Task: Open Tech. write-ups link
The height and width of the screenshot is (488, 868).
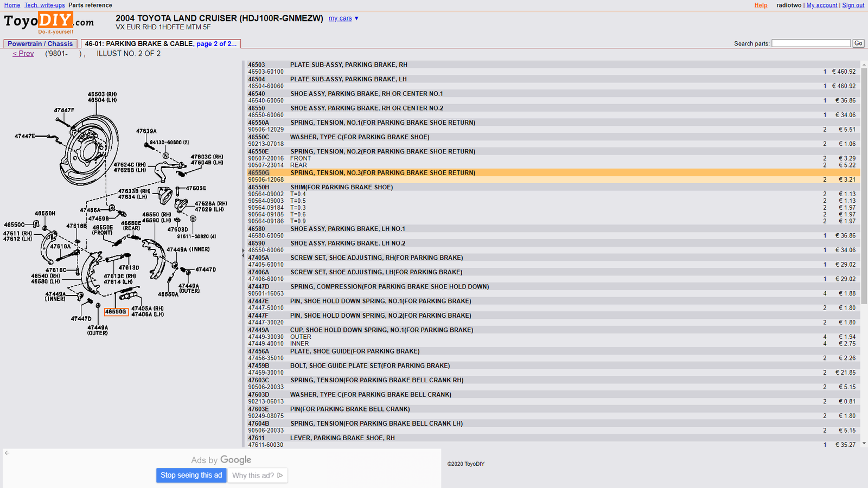Action: 44,5
